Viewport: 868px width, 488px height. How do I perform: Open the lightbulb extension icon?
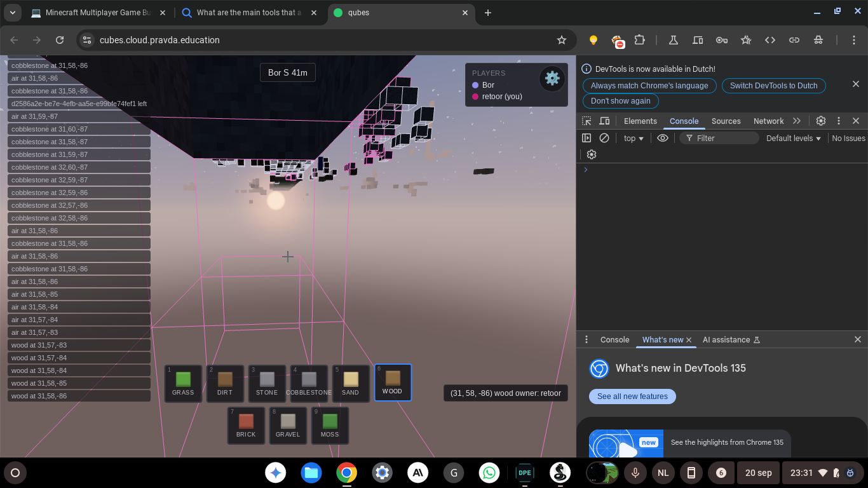point(593,40)
